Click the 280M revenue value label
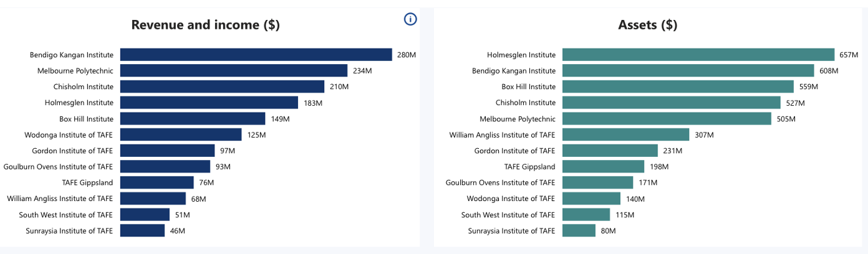 (407, 55)
